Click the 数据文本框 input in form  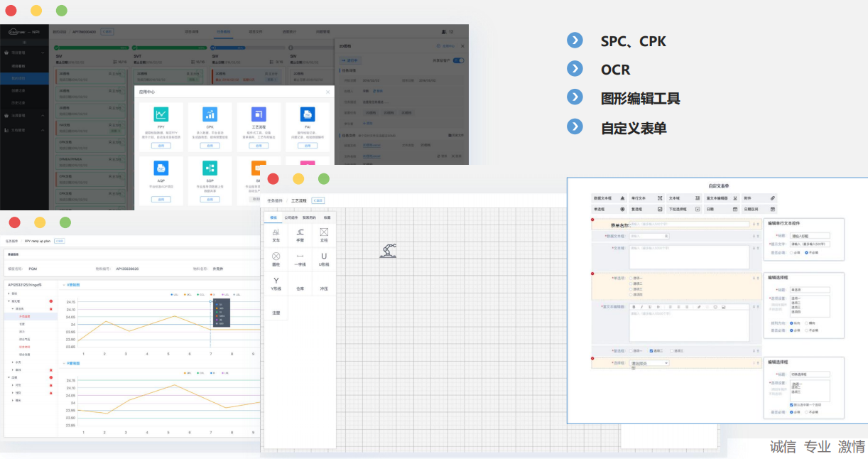point(649,236)
